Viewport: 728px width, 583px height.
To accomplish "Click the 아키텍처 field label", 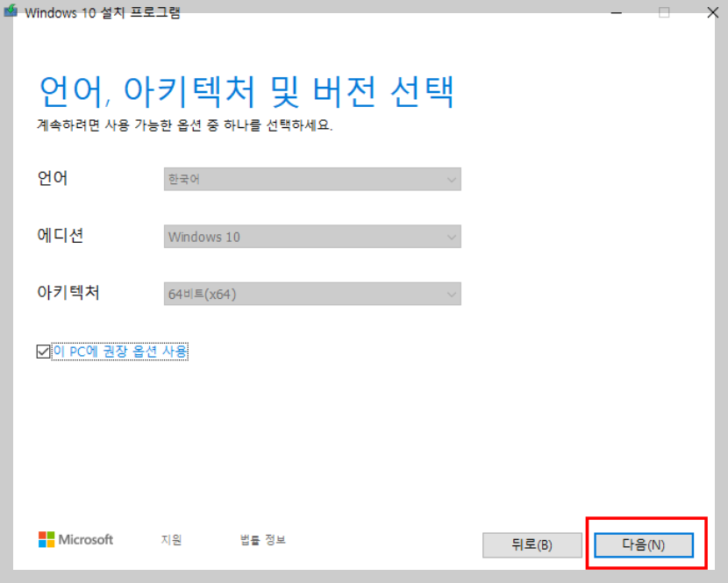I will (x=68, y=293).
